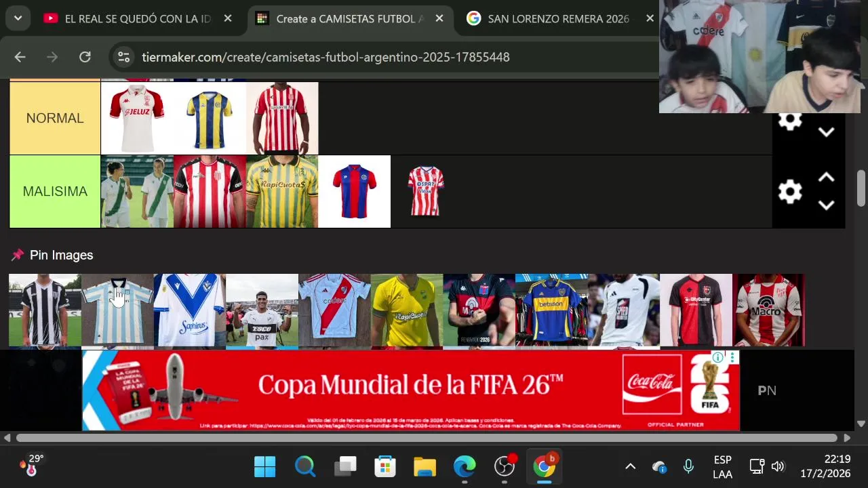Open the tab search dropdown arrow
The image size is (868, 488).
(18, 18)
